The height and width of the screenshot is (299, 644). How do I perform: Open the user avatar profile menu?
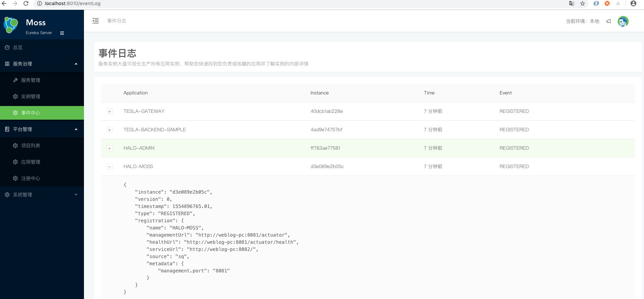coord(623,21)
